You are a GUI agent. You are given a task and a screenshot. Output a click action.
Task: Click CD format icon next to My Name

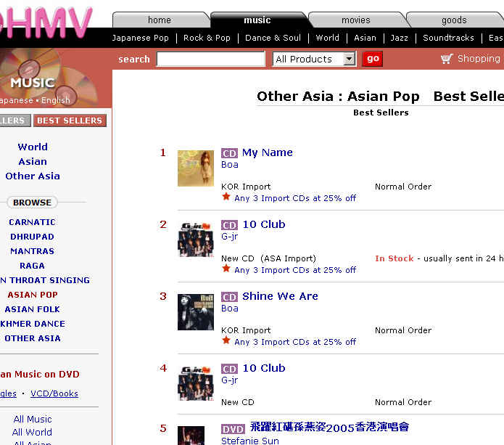(229, 153)
